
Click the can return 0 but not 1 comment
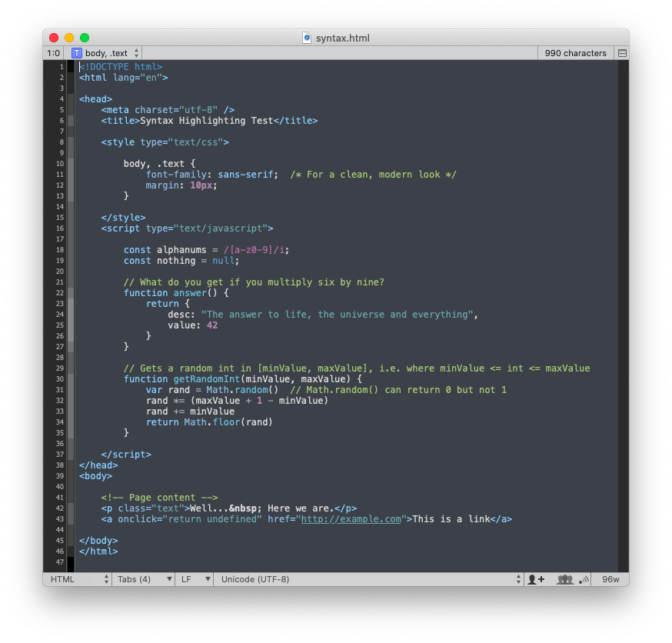coord(398,390)
